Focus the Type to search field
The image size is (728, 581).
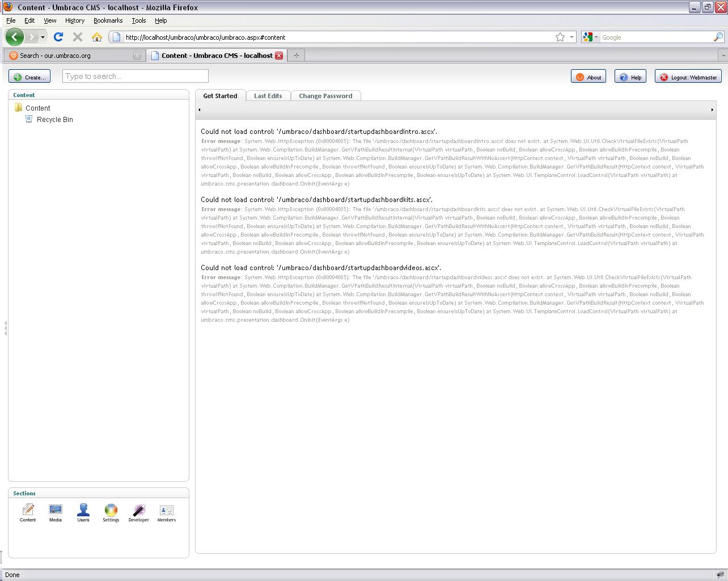pyautogui.click(x=136, y=76)
